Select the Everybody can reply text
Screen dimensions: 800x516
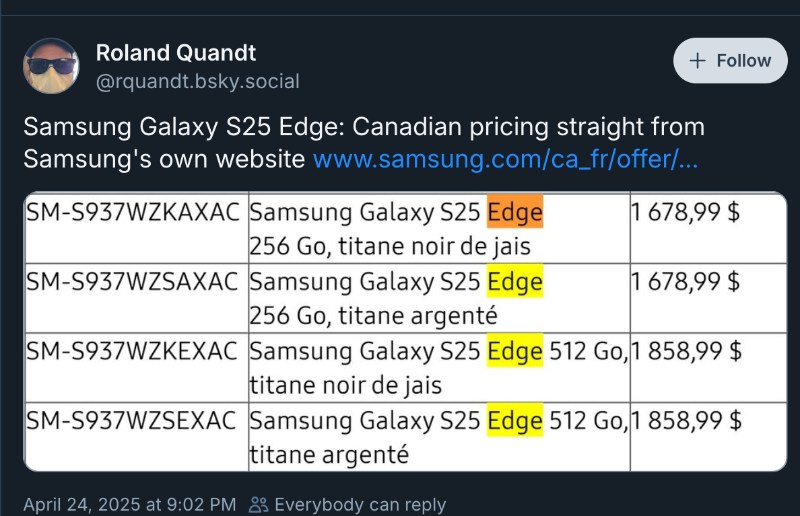click(360, 505)
